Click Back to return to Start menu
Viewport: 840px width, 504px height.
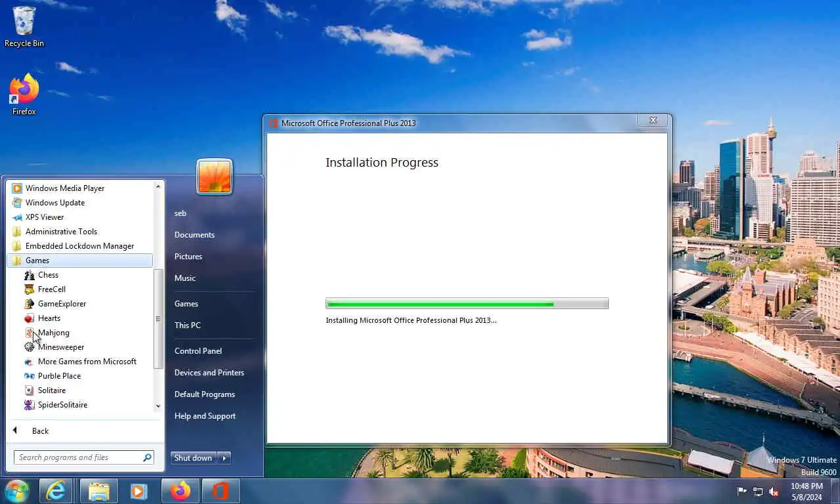(39, 431)
